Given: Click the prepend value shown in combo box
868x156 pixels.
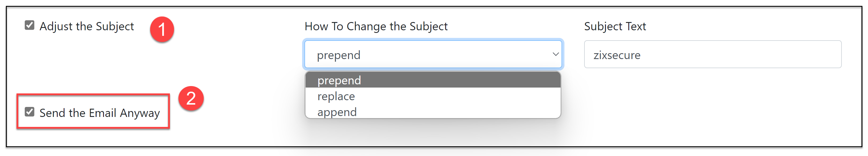Looking at the screenshot, I should point(339,55).
